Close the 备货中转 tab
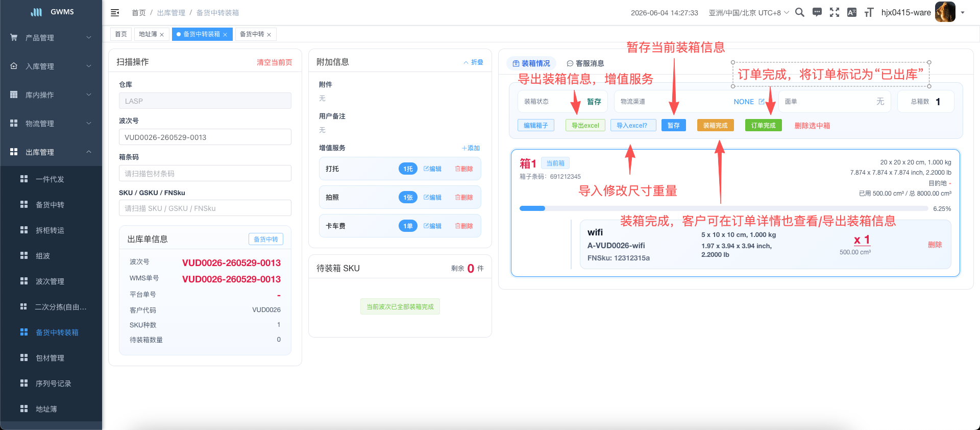Screen dimensions: 980x430 pyautogui.click(x=269, y=35)
